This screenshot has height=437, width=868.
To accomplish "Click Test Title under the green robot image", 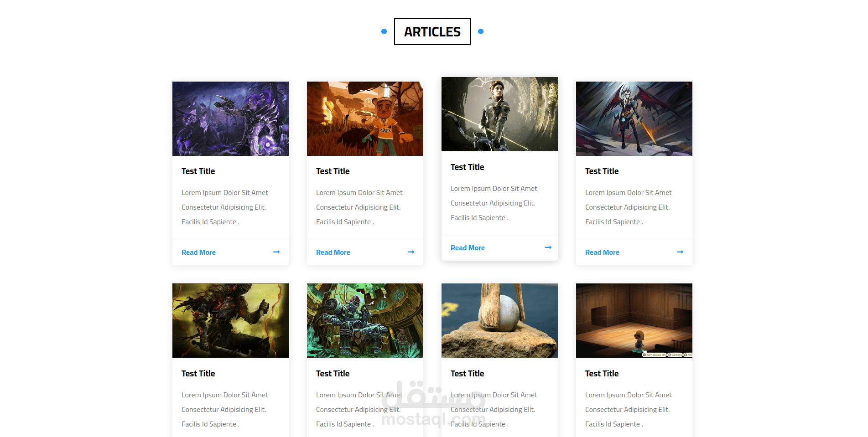I will pyautogui.click(x=333, y=374).
